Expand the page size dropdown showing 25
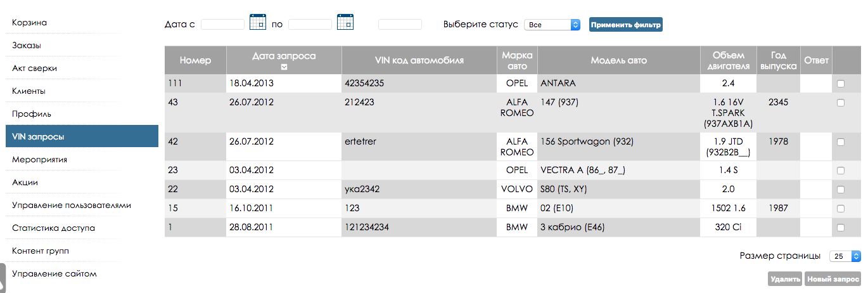Image resolution: width=868 pixels, height=293 pixels. tap(845, 256)
